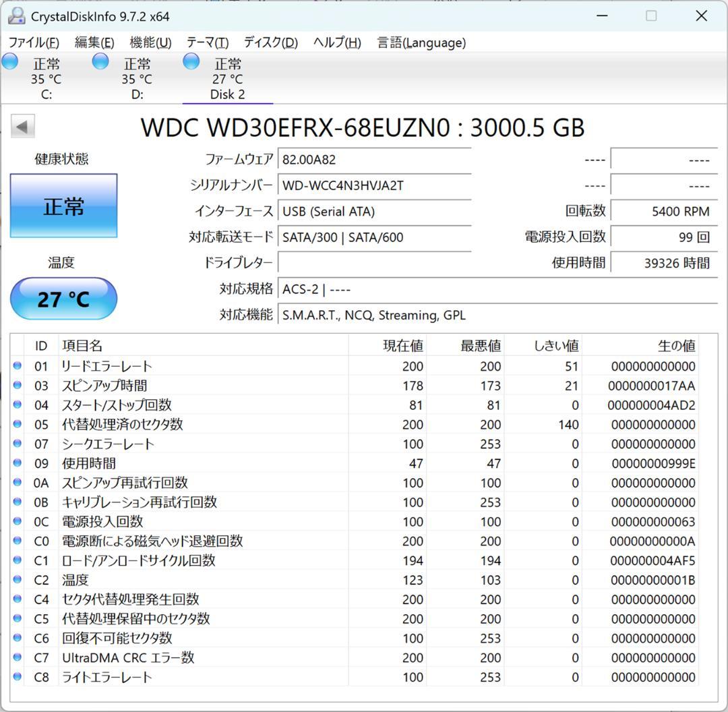The height and width of the screenshot is (712, 728).
Task: Click the empty ドライブレター input field
Action: click(374, 263)
